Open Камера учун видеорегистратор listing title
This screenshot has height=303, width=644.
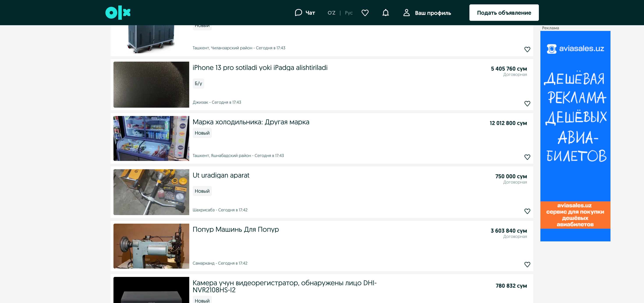pyautogui.click(x=285, y=286)
